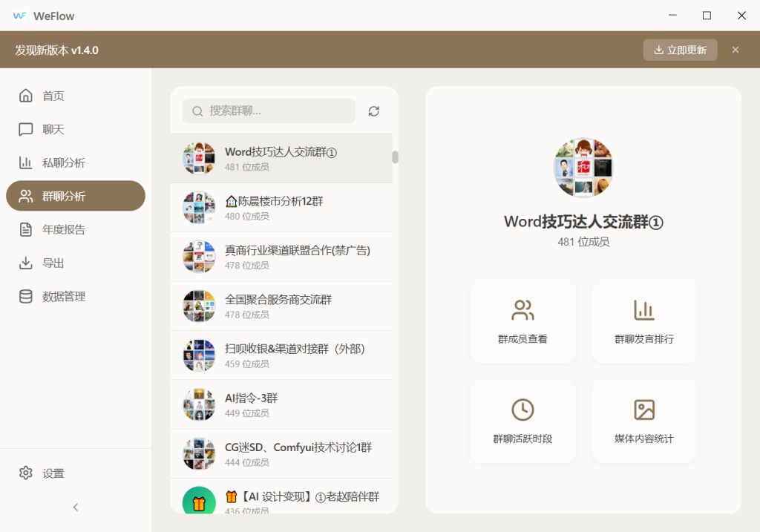Collapse the sidebar with the left chevron
The width and height of the screenshot is (760, 532).
[75, 508]
